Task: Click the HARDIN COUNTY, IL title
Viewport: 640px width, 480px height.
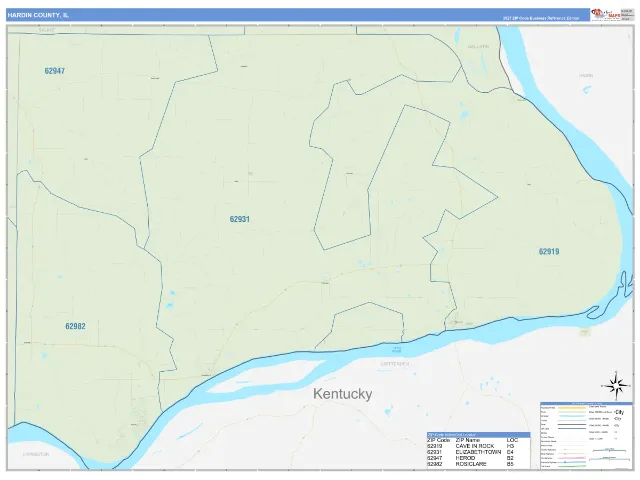Action: pyautogui.click(x=38, y=15)
